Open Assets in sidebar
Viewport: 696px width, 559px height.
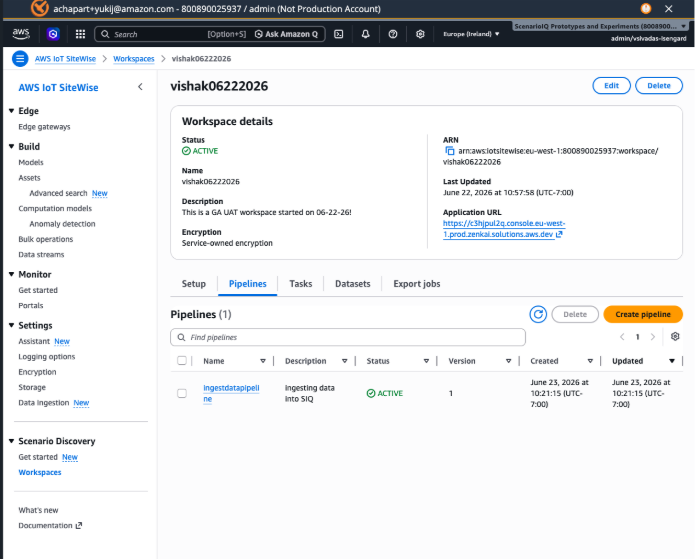29,178
